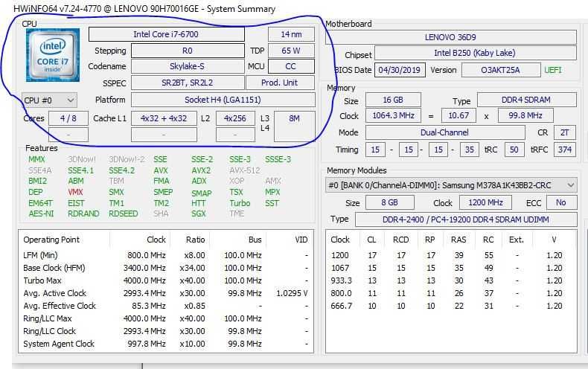
Task: Click the DDR4-2400 / PC4-19200 module type field
Action: 466,219
